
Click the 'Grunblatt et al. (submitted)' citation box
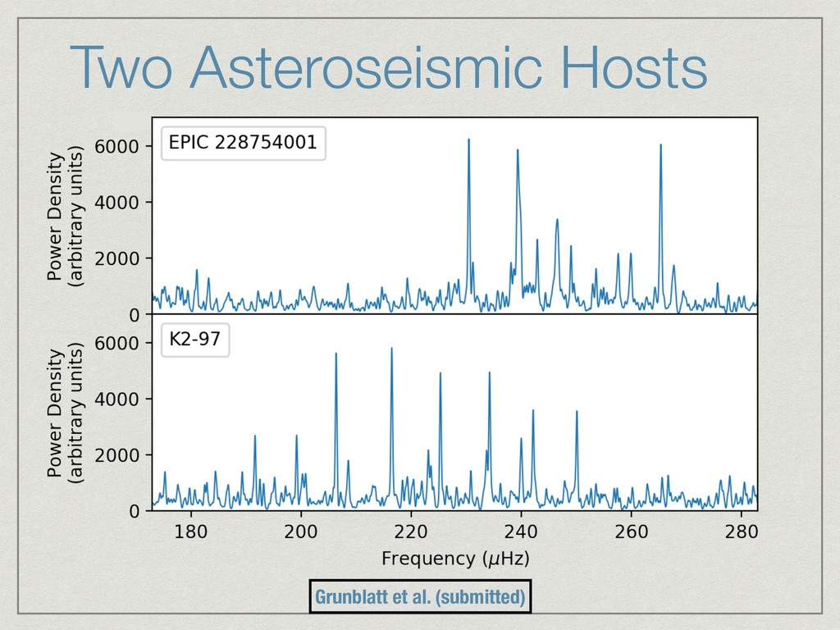[420, 596]
